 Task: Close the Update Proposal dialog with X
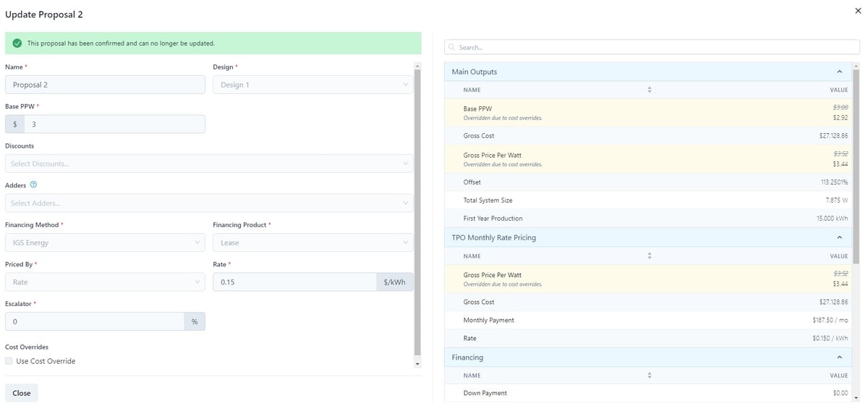[858, 12]
